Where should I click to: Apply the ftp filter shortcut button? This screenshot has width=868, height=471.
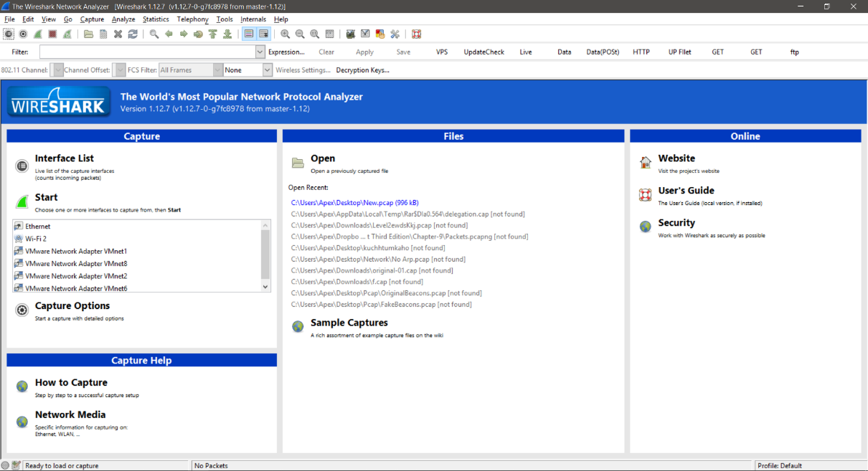coord(794,52)
